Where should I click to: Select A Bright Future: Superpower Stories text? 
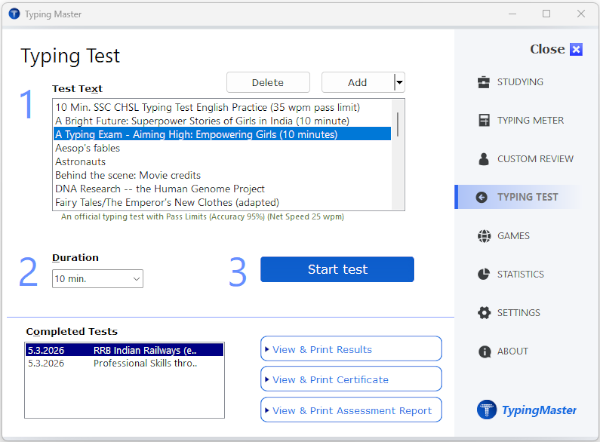click(x=223, y=121)
